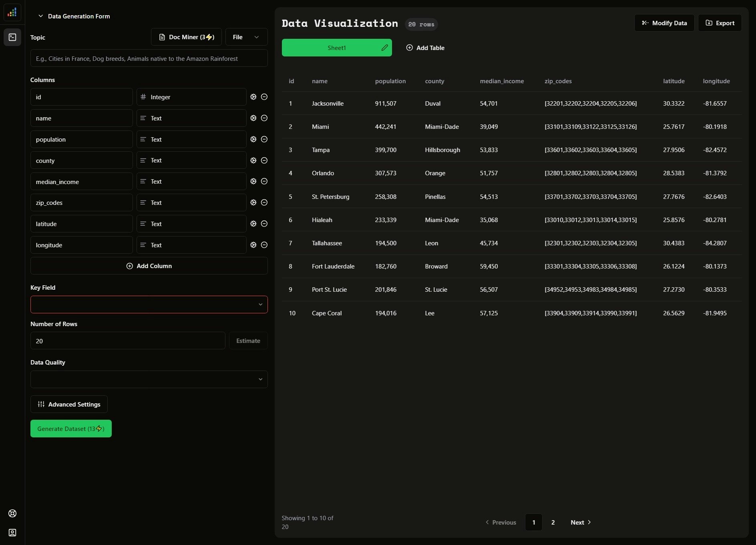
Task: Change the longitude column Text type
Action: point(191,245)
